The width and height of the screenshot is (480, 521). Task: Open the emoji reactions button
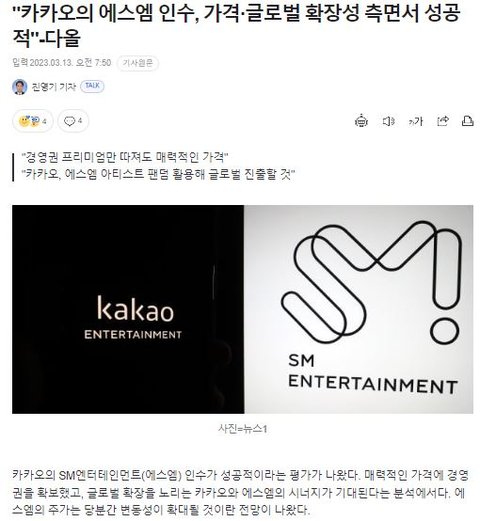coord(33,121)
